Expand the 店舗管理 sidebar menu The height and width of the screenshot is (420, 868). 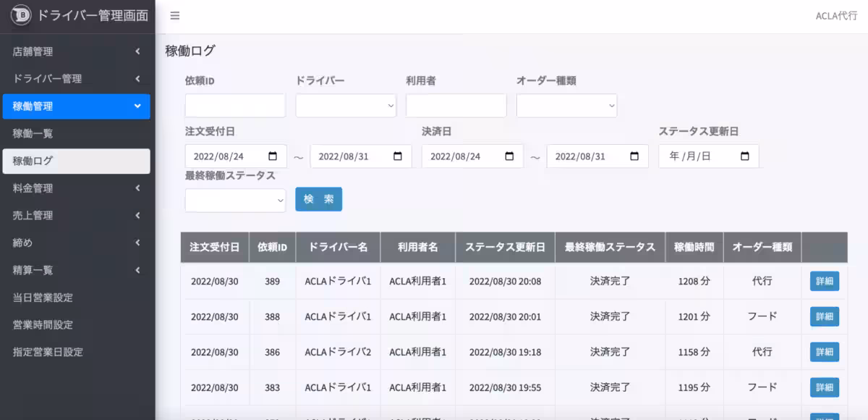(x=77, y=51)
